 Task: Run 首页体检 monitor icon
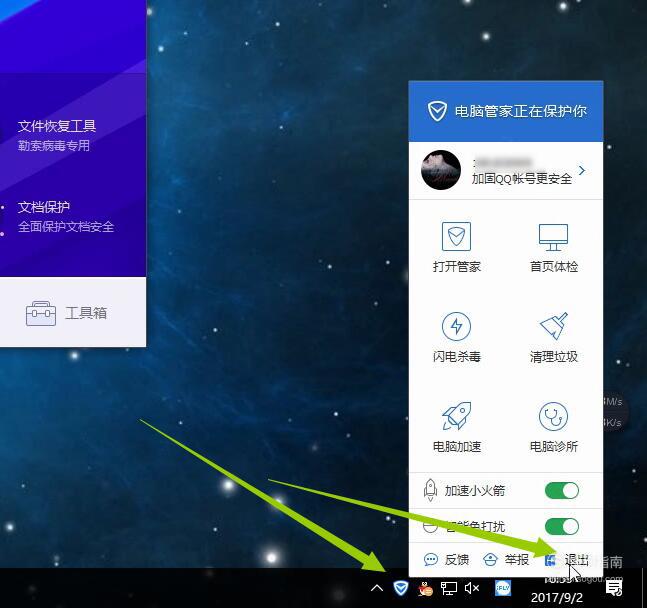553,237
